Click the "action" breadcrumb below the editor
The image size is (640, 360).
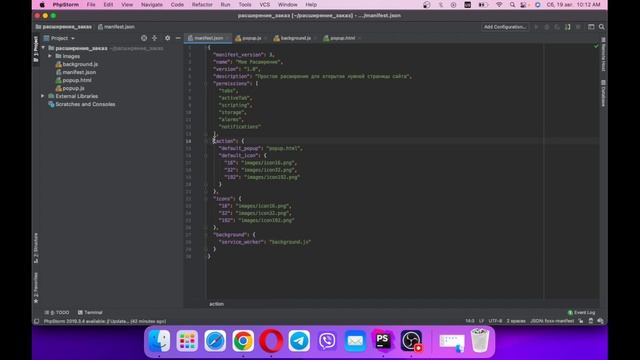point(216,304)
